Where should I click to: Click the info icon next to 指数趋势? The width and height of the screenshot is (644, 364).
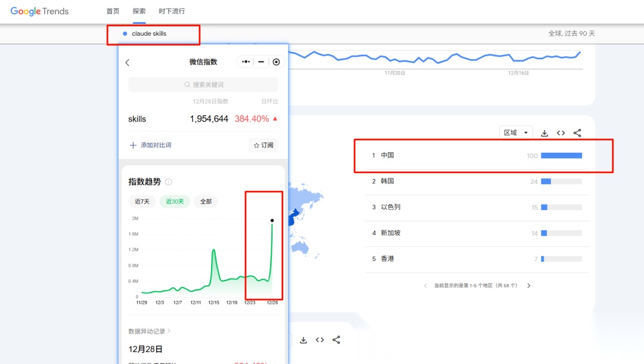tap(168, 181)
